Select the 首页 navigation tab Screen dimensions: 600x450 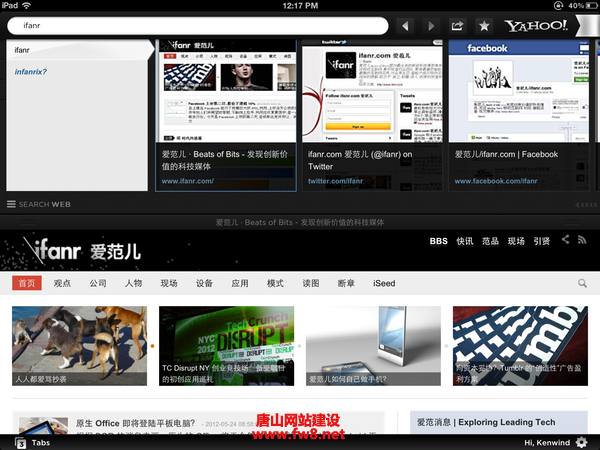point(27,283)
